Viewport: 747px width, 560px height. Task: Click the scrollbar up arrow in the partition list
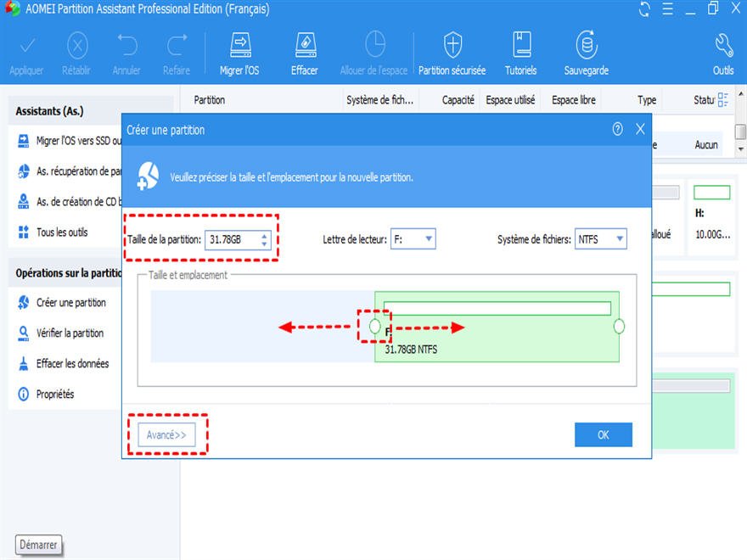pos(741,94)
